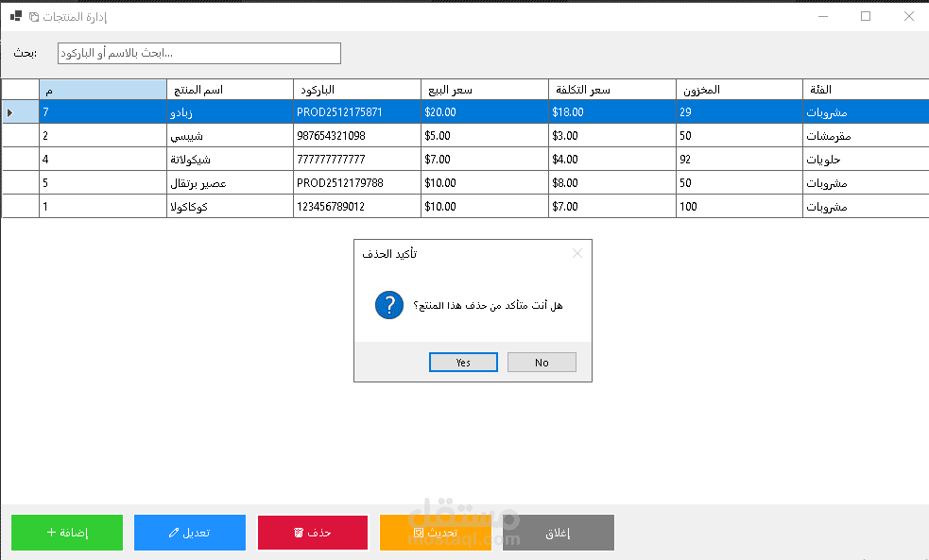Select product name شيبسي
Image resolution: width=929 pixels, height=560 pixels.
pyautogui.click(x=186, y=136)
